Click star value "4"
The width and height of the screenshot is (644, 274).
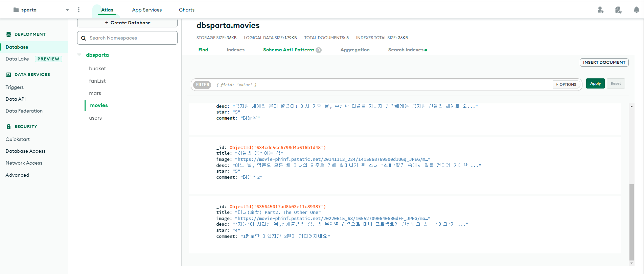(x=236, y=230)
